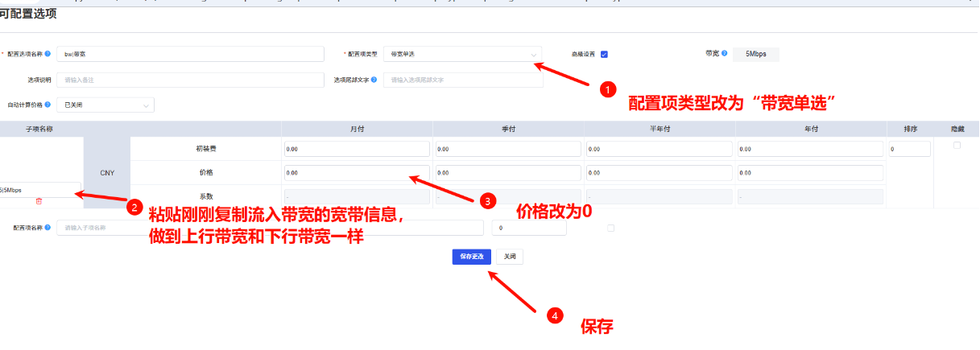Viewport: 980px width, 350px height.
Task: Tick the checkbox in the new sub-item row
Action: point(610,228)
